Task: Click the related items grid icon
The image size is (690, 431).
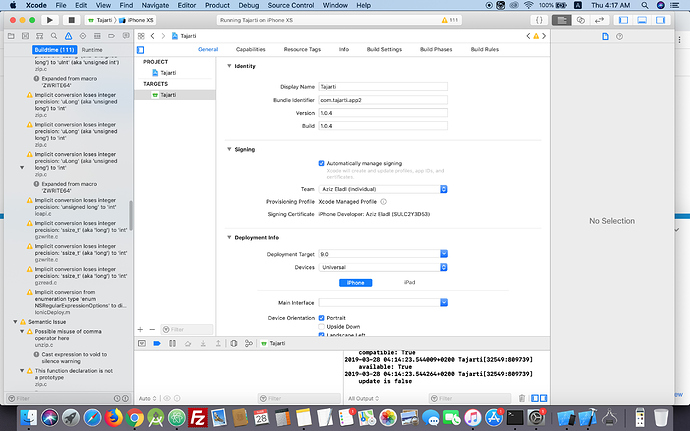Action: (x=141, y=36)
